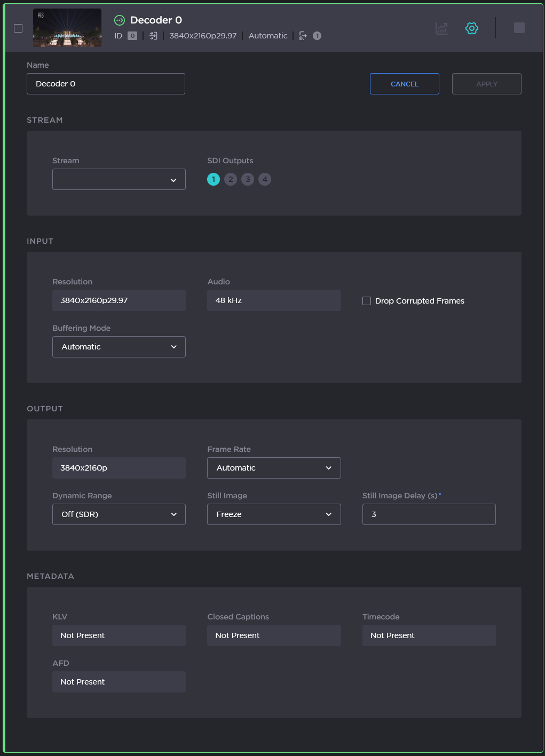Open the decoder statistics chart icon
Image resolution: width=545 pixels, height=756 pixels.
pyautogui.click(x=441, y=28)
